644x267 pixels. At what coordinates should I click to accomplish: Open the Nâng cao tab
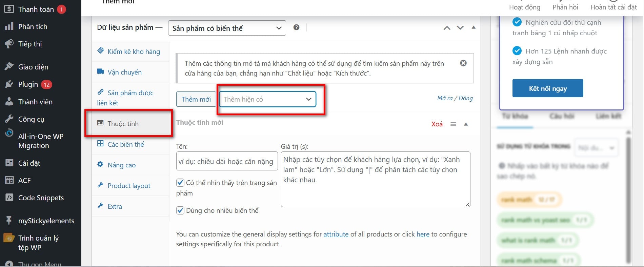(x=130, y=165)
